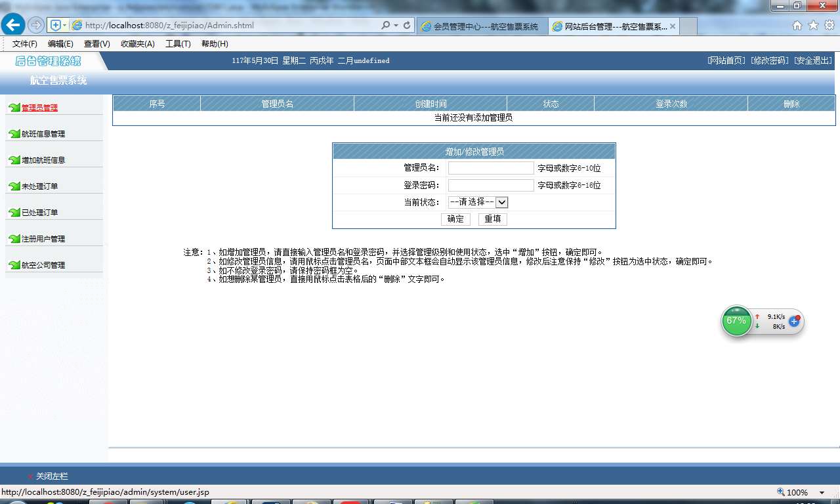Click the 增加/修改管理员 form title
This screenshot has width=840, height=504.
pos(474,152)
